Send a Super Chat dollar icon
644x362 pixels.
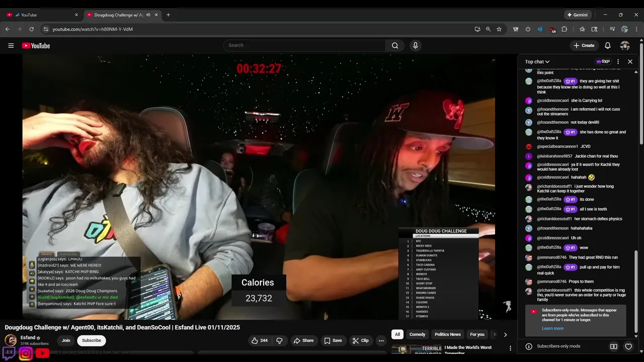tap(614, 346)
